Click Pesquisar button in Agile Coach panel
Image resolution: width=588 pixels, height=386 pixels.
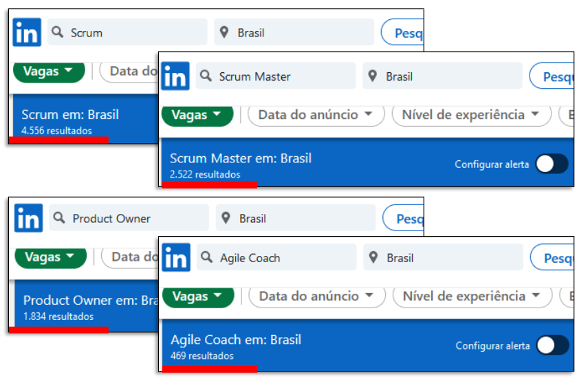coord(552,257)
